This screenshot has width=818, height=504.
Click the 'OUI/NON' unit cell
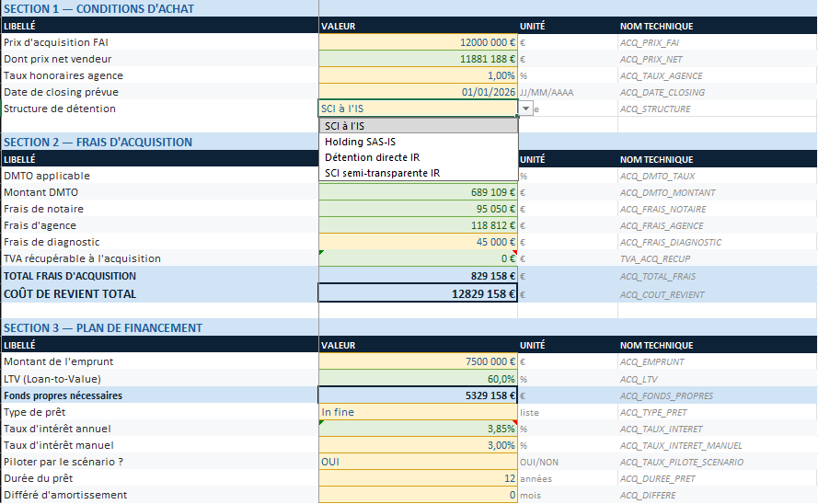click(x=539, y=463)
